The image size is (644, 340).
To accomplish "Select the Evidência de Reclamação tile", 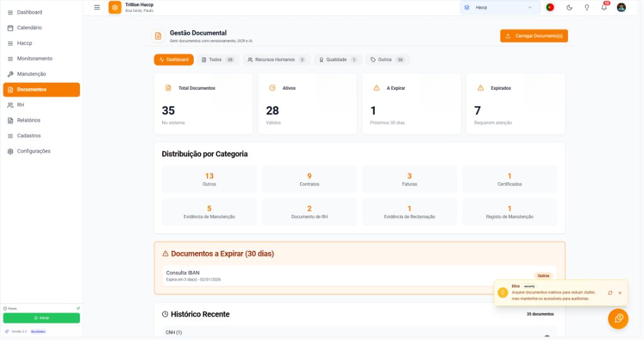I will pos(409,212).
